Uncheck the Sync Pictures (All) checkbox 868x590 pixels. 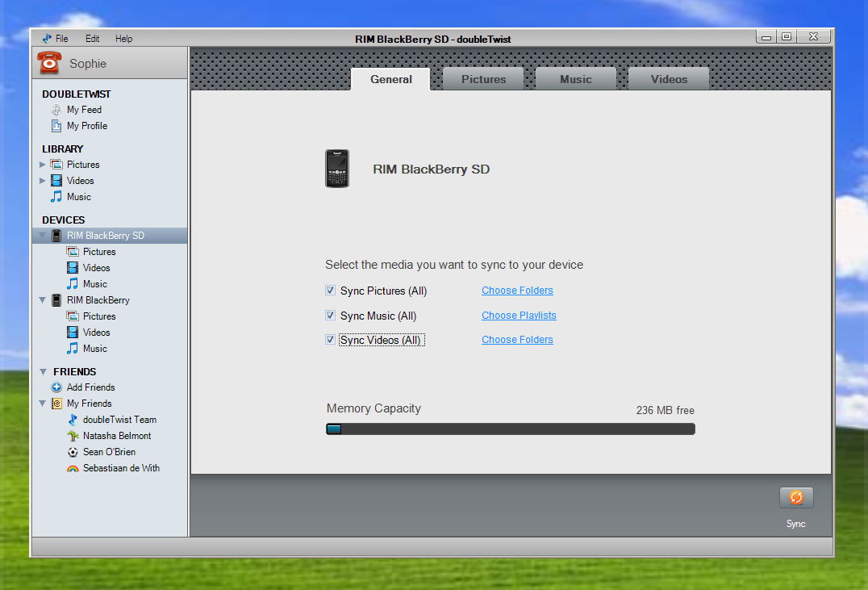click(x=331, y=291)
